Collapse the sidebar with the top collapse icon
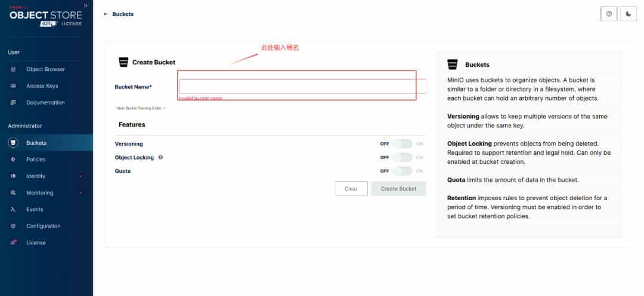This screenshot has width=644, height=296. [86, 5]
